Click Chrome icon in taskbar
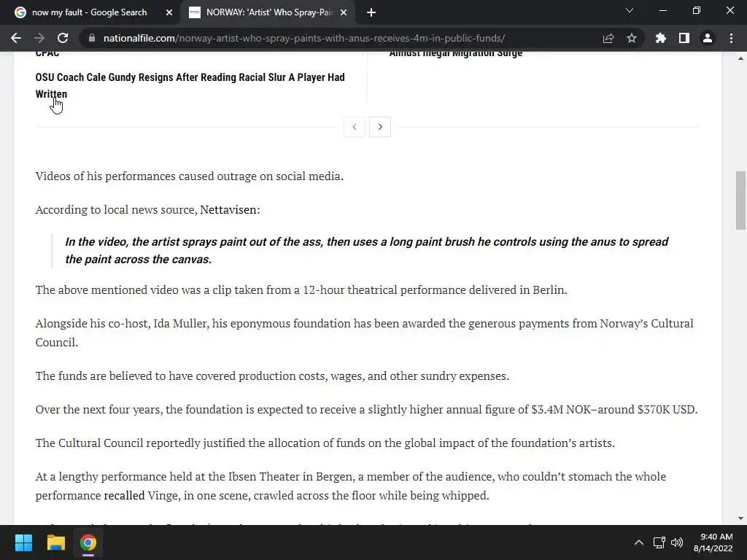 point(88,542)
